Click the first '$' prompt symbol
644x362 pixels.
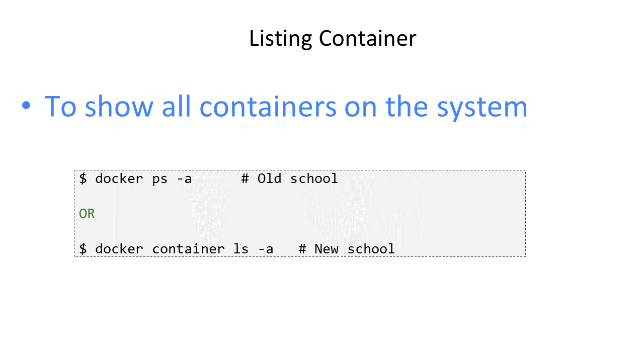point(83,178)
